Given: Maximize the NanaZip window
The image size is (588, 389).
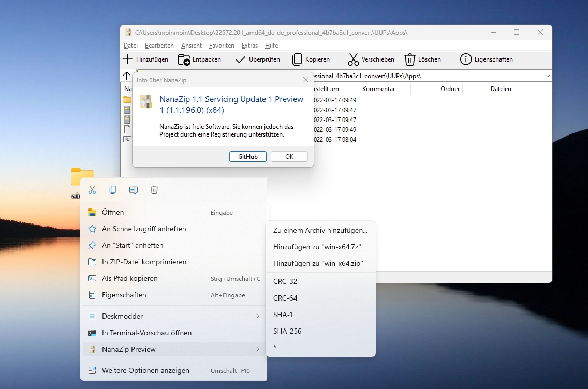Looking at the screenshot, I should pyautogui.click(x=517, y=32).
